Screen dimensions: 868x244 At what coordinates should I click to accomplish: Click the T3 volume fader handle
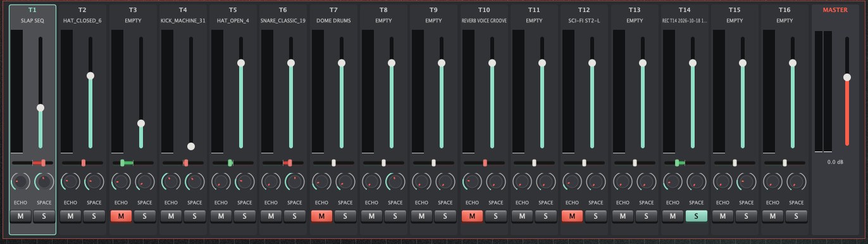tap(141, 123)
